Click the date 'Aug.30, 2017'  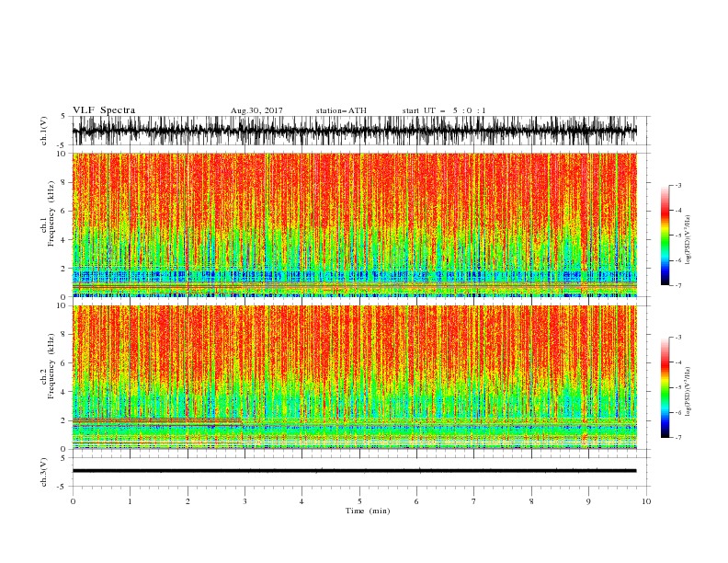coord(256,110)
